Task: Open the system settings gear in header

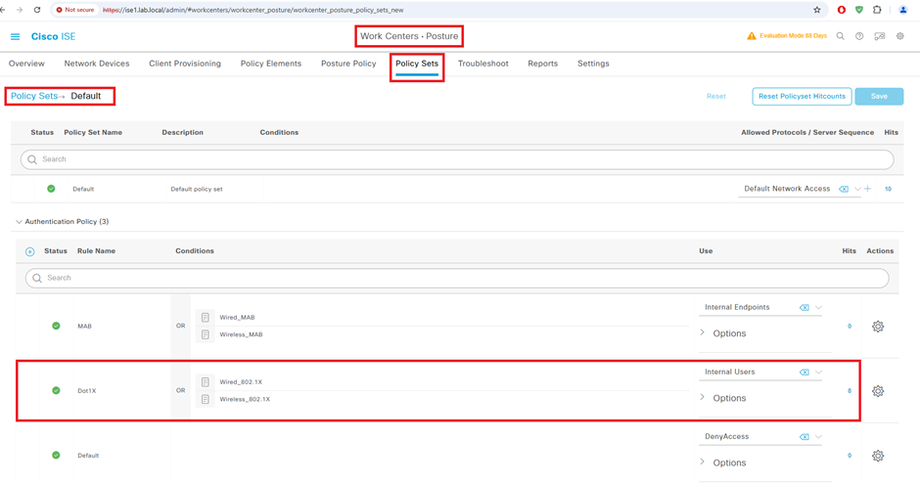Action: tap(900, 36)
